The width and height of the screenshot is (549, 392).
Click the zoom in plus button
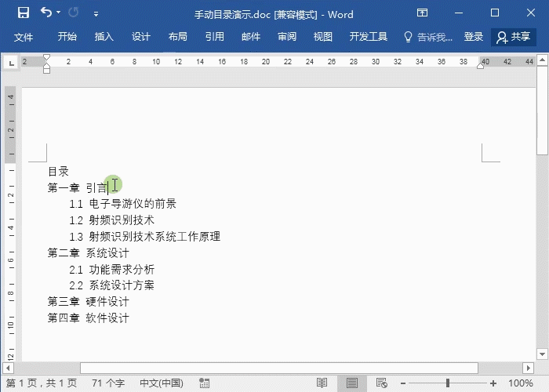[493, 383]
